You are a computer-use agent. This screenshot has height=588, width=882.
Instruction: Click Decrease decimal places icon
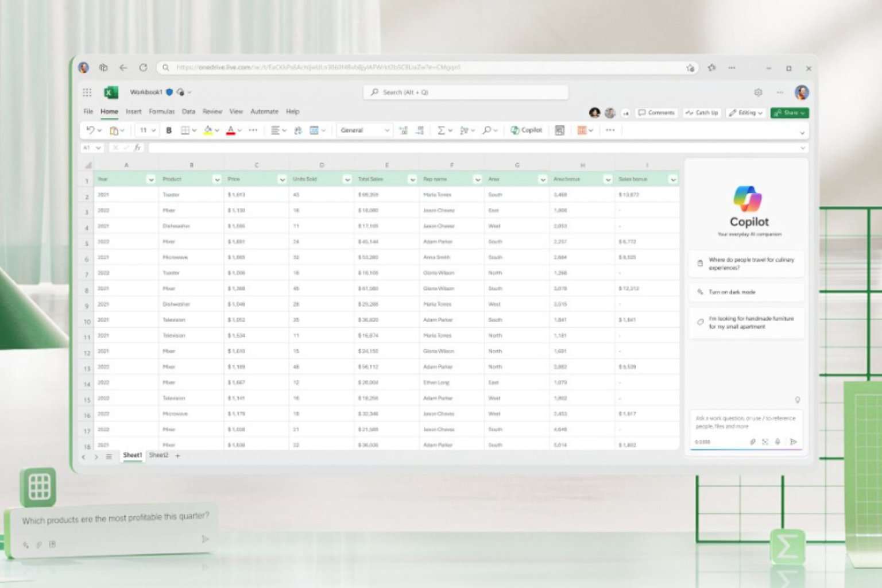pyautogui.click(x=420, y=130)
